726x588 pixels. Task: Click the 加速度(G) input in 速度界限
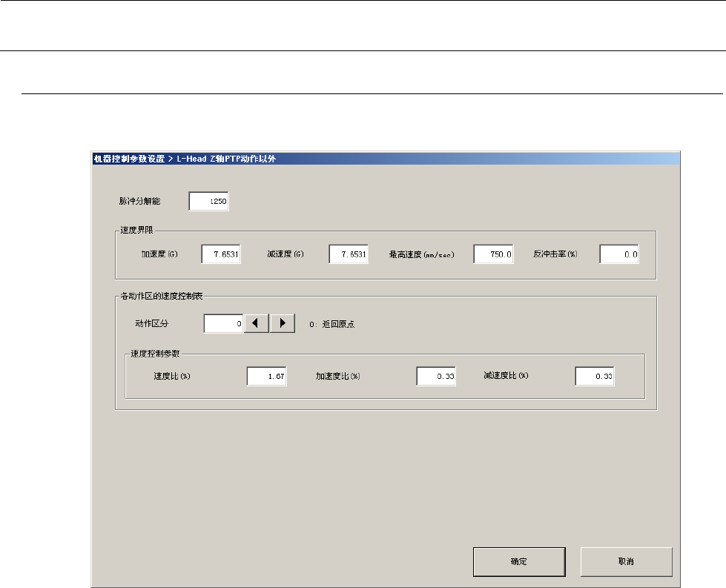(x=221, y=254)
